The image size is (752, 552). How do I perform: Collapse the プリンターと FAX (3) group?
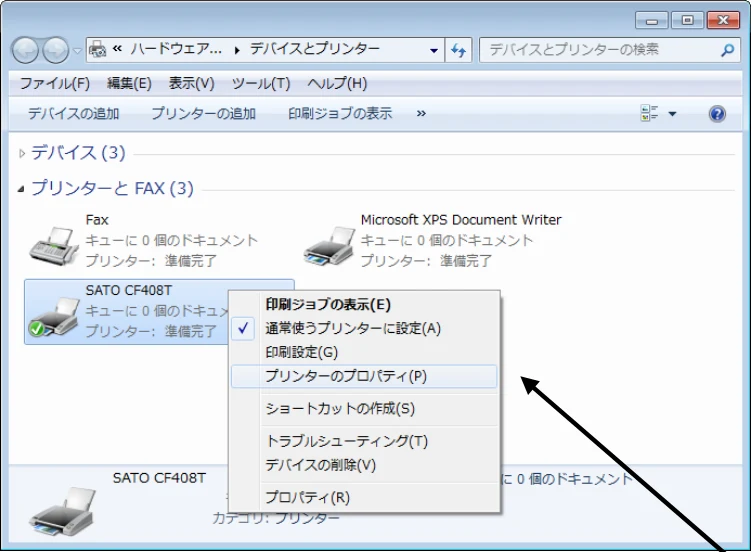coord(21,189)
